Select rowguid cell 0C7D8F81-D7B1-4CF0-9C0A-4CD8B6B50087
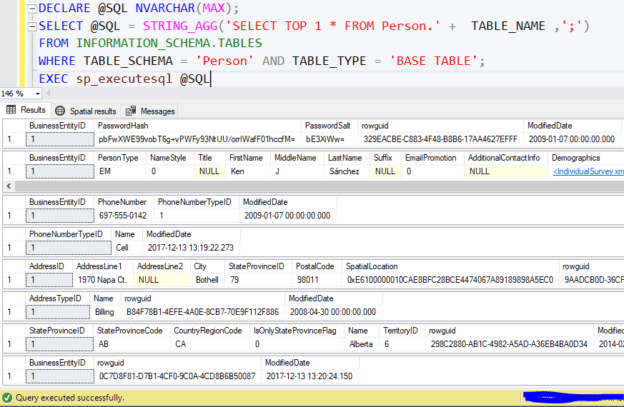The image size is (624, 407). pyautogui.click(x=177, y=376)
